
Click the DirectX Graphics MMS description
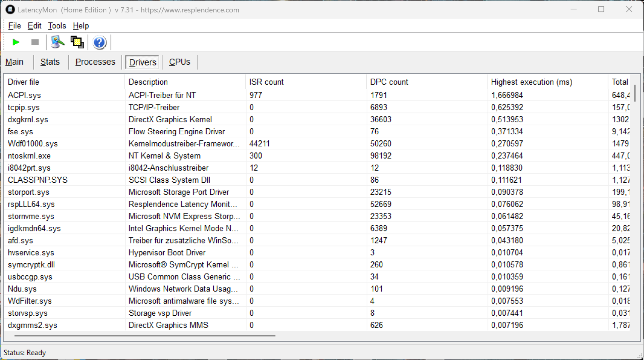[x=168, y=325]
